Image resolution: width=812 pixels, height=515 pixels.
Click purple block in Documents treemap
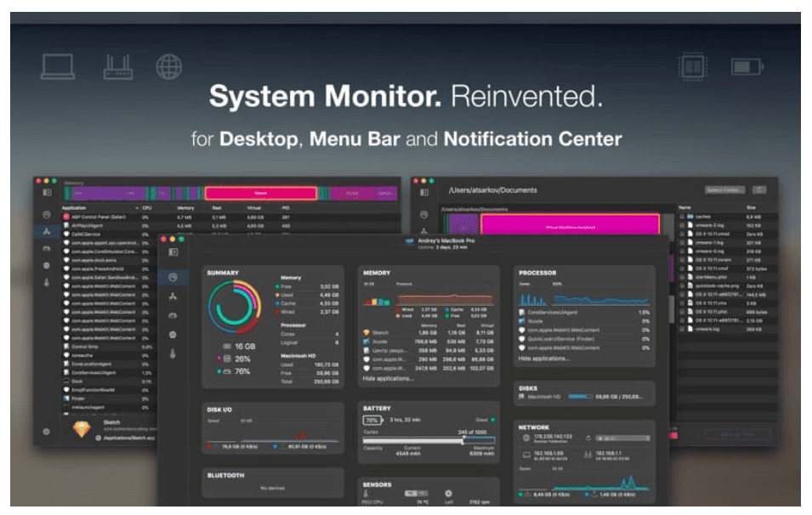tap(463, 225)
